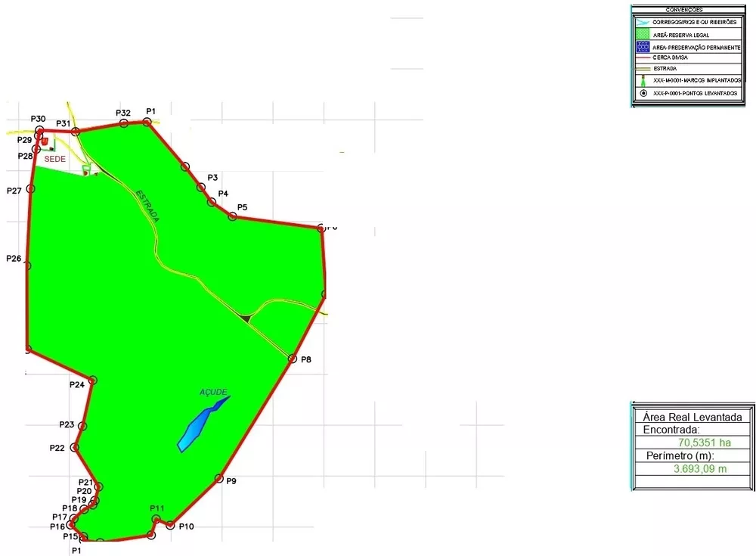Click the P8 survey point marker
Screen dimensions: 756x556
[x=293, y=359]
